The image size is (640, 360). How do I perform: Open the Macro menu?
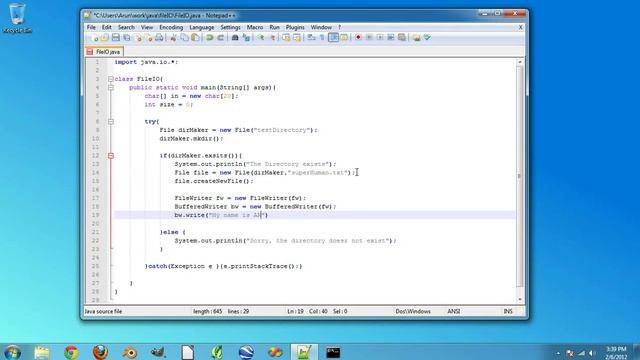point(255,27)
